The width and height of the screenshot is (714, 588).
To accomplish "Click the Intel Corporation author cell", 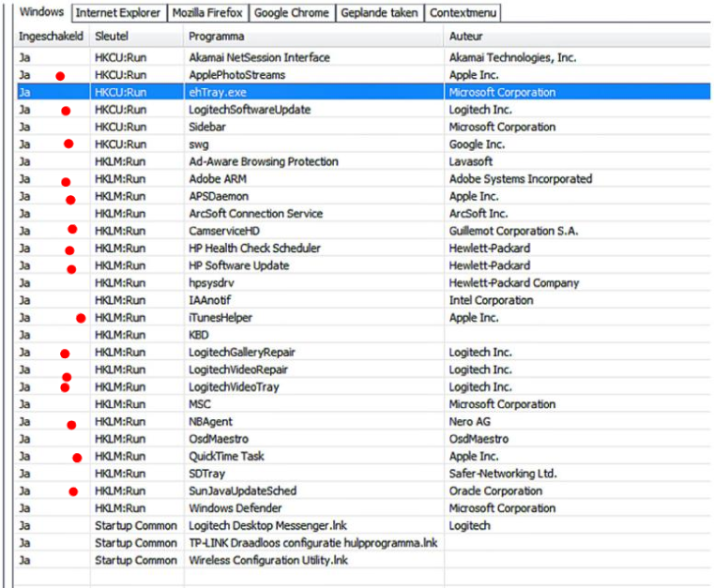I will (x=492, y=300).
